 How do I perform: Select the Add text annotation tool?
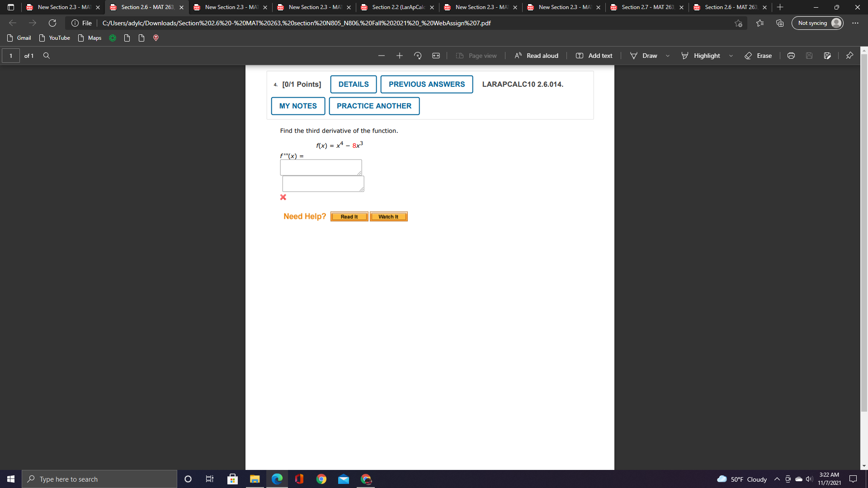[594, 56]
